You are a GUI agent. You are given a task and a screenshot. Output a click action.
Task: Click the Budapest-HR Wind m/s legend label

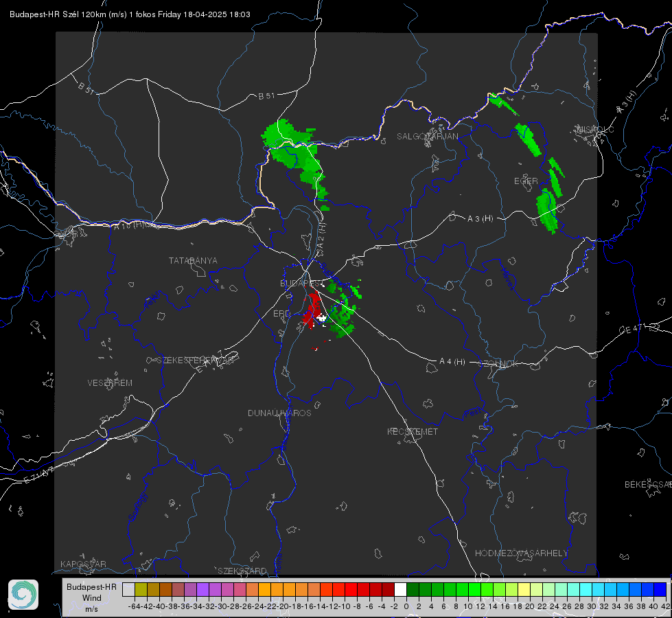(x=91, y=598)
